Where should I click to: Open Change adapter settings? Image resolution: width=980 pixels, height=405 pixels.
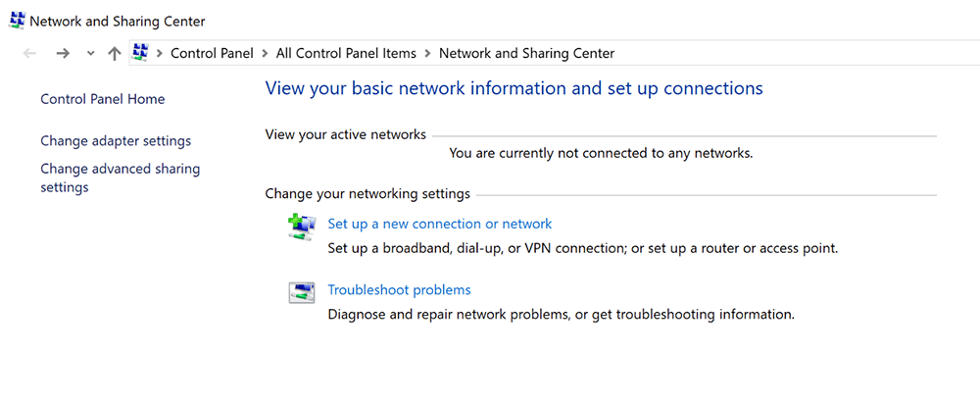coord(116,141)
